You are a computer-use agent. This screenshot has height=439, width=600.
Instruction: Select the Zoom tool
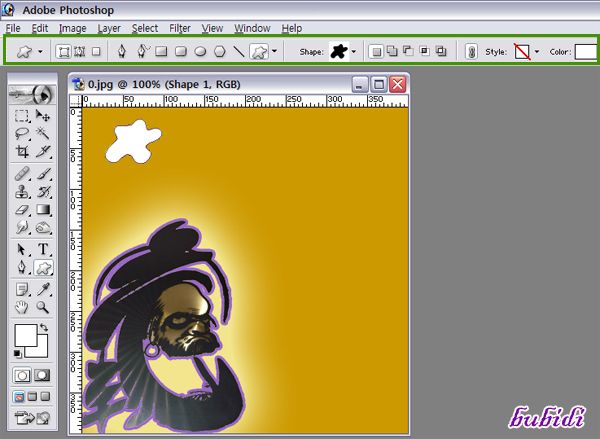[x=43, y=307]
